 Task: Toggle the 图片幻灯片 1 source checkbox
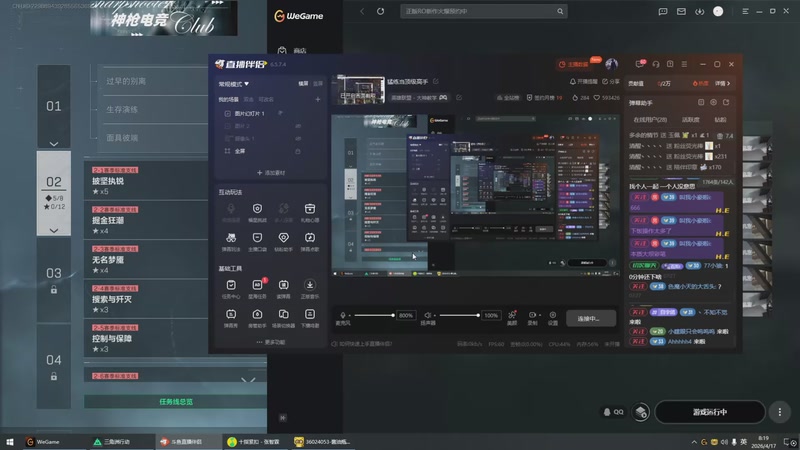[x=228, y=113]
